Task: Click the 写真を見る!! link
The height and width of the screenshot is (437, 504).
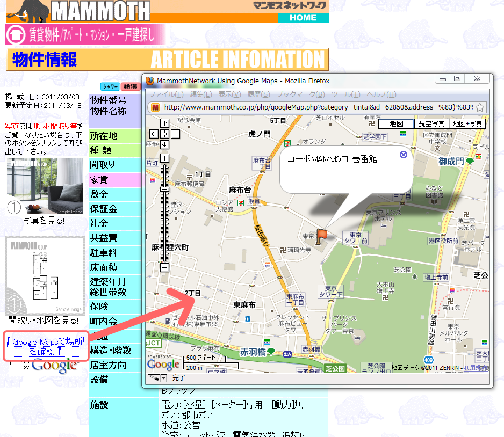Action: point(45,221)
